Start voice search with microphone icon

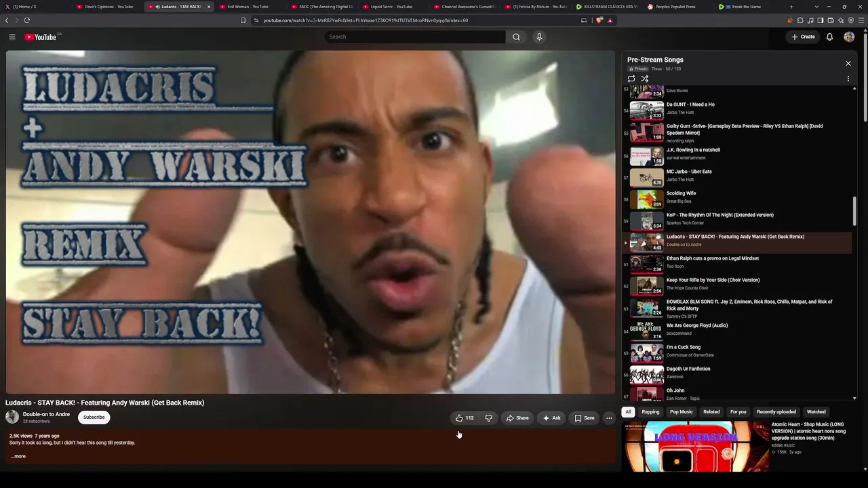coord(539,37)
